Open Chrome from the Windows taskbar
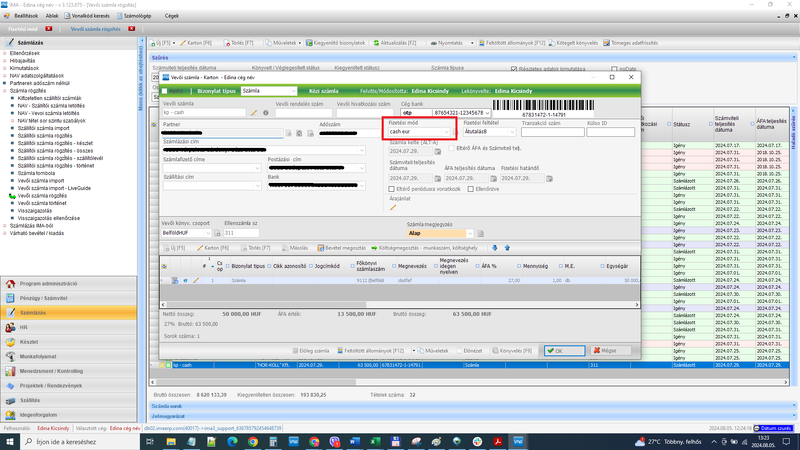800x450 pixels. point(254,441)
